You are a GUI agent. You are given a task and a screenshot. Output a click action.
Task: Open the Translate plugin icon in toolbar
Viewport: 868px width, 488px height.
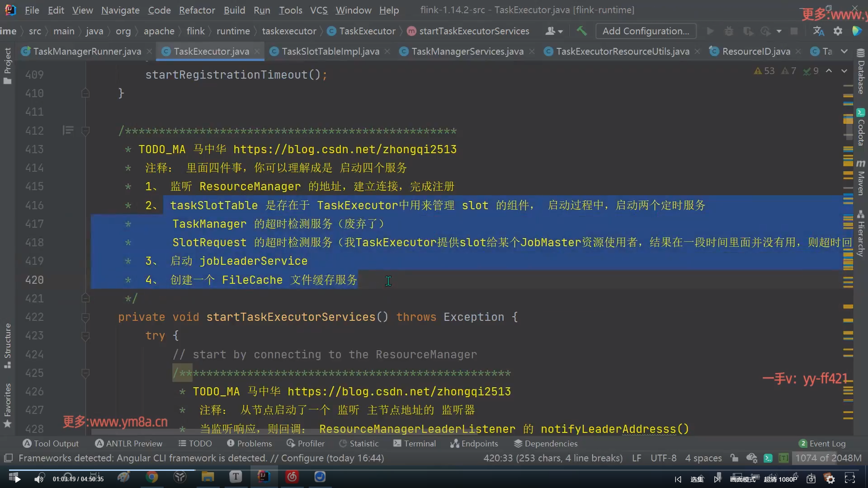coord(818,31)
